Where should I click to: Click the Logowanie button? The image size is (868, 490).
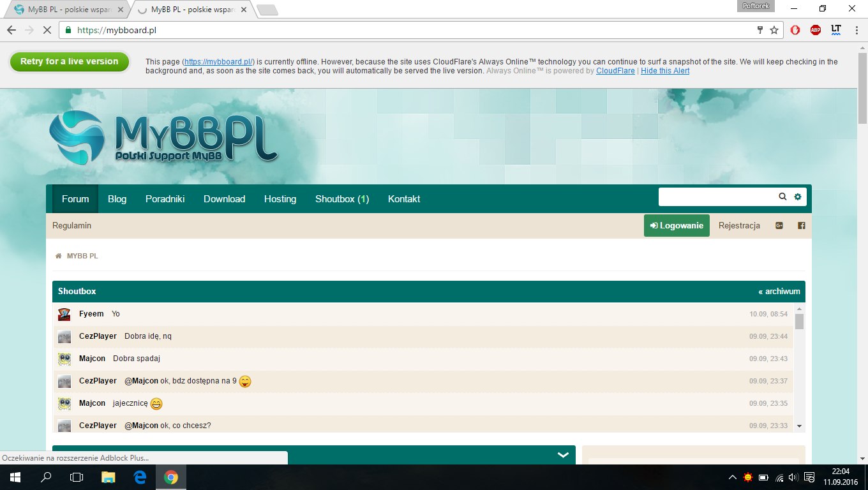tap(677, 226)
